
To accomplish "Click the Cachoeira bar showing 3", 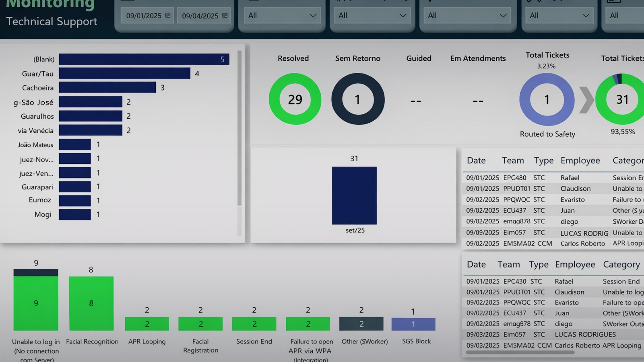I will coord(107,88).
